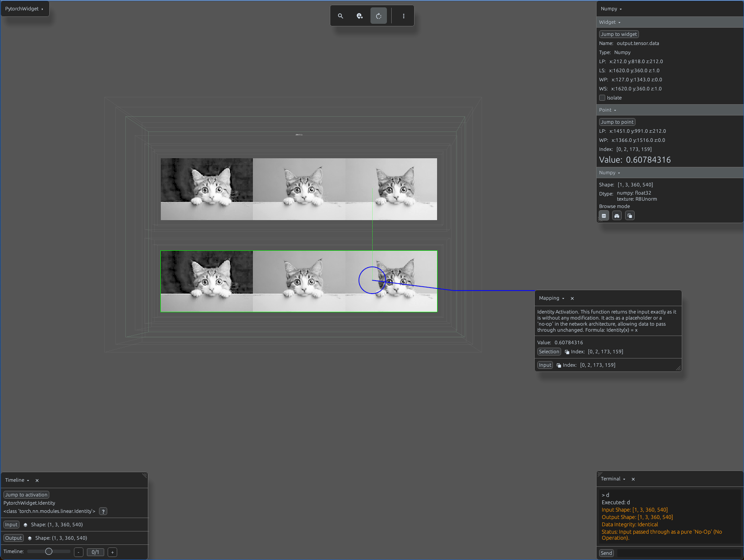Screen dimensions: 744x560
Task: Expand the PytorchWidget dropdown at top left
Action: click(x=25, y=9)
